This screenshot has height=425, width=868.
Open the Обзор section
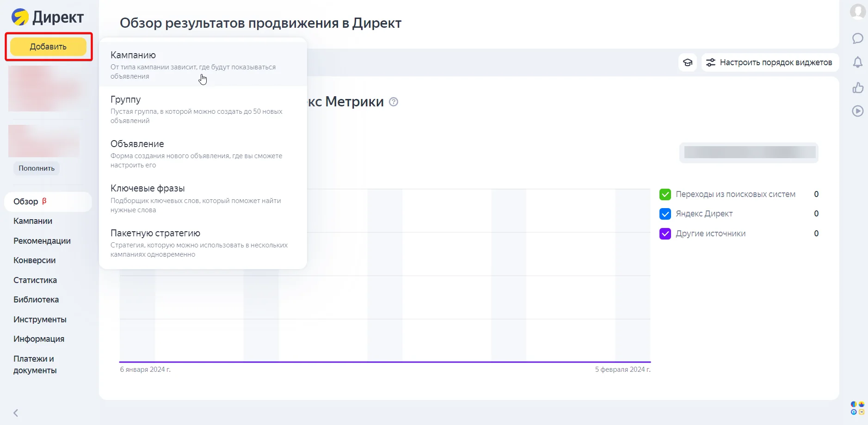point(48,202)
